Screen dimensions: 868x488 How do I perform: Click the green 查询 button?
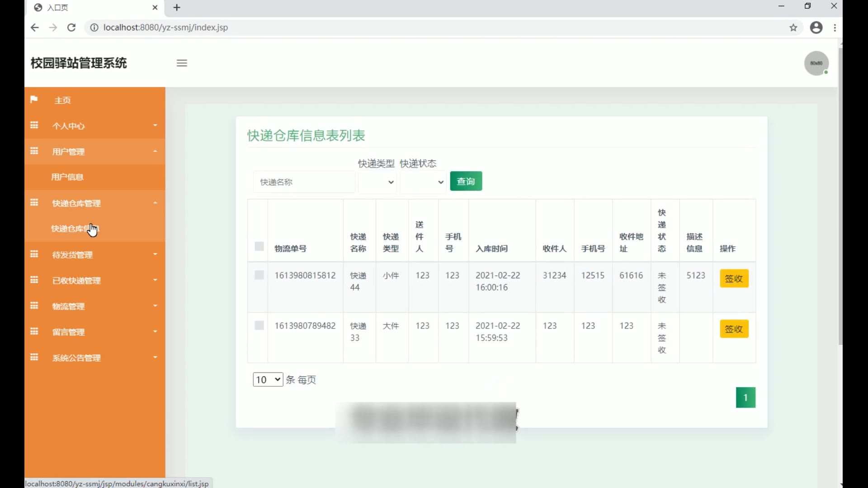tap(466, 181)
